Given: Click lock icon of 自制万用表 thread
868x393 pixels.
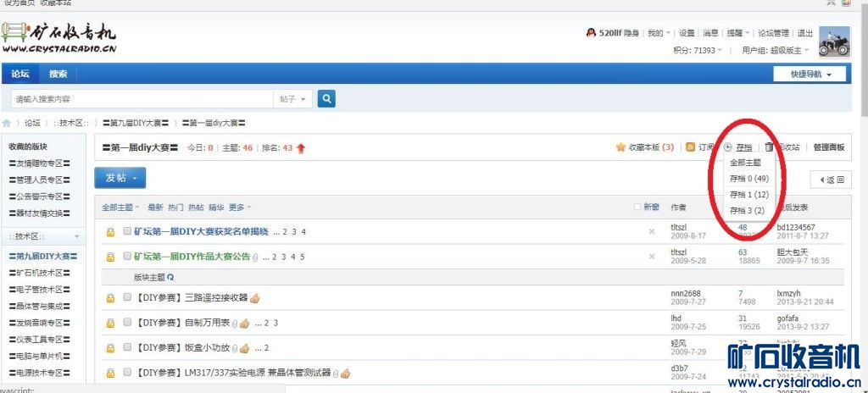Looking at the screenshot, I should click(x=110, y=324).
